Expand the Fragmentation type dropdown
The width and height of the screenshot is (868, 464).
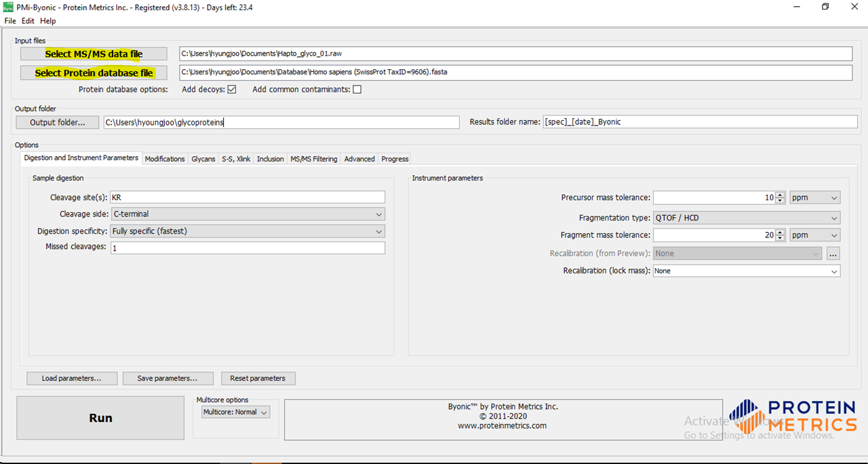[x=747, y=218]
